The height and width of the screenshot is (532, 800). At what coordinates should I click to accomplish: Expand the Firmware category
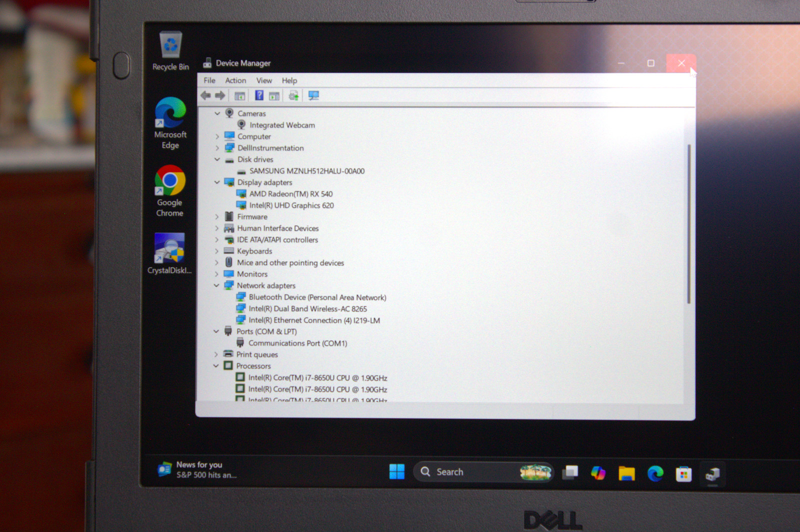(217, 217)
